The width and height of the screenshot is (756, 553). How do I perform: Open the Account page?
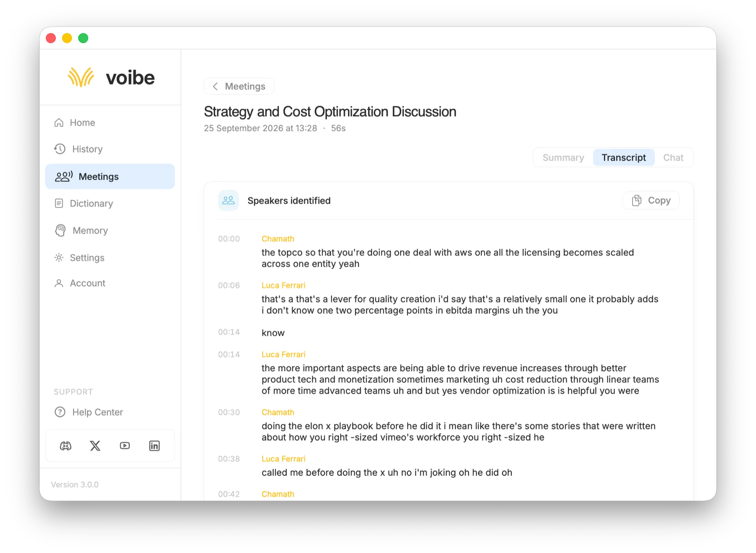point(110,283)
